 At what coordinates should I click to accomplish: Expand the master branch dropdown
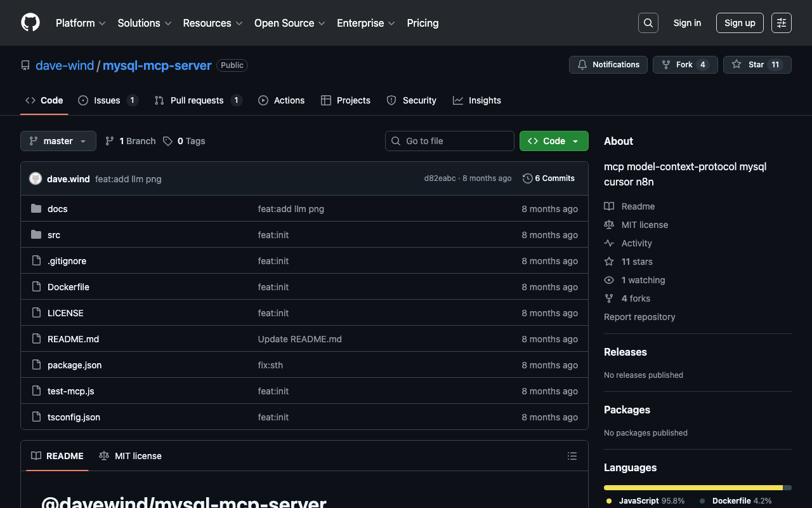[x=58, y=141]
